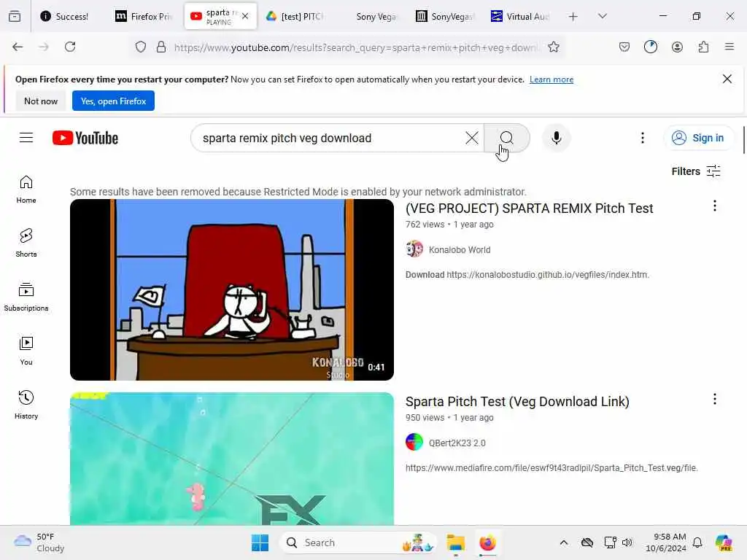The image size is (747, 560).
Task: Show hidden system tray icons
Action: (564, 542)
